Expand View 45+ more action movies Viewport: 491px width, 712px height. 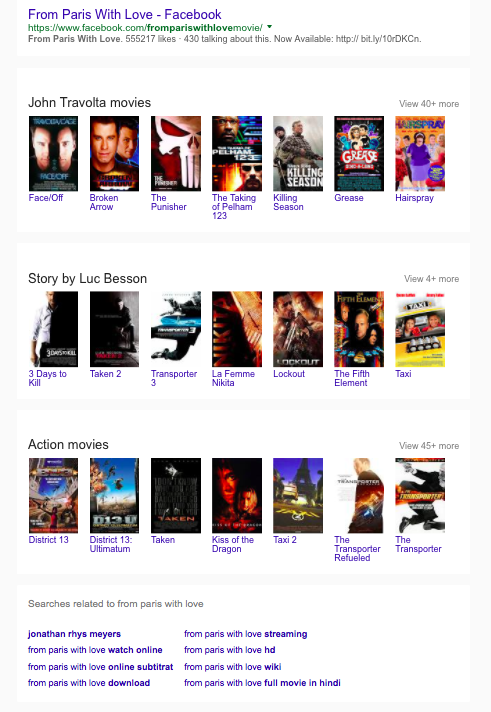tap(429, 446)
